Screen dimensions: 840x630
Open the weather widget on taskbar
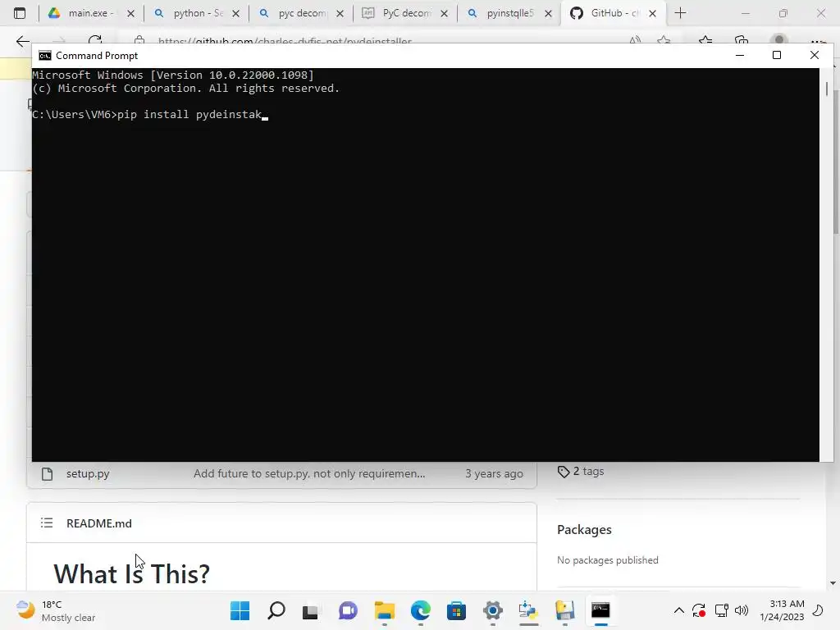pyautogui.click(x=56, y=610)
